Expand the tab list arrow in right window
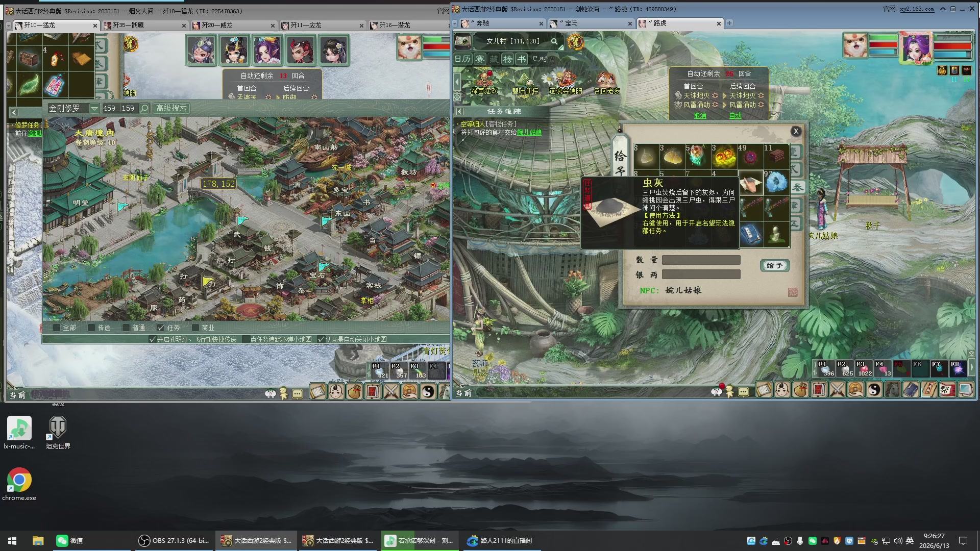 (455, 23)
